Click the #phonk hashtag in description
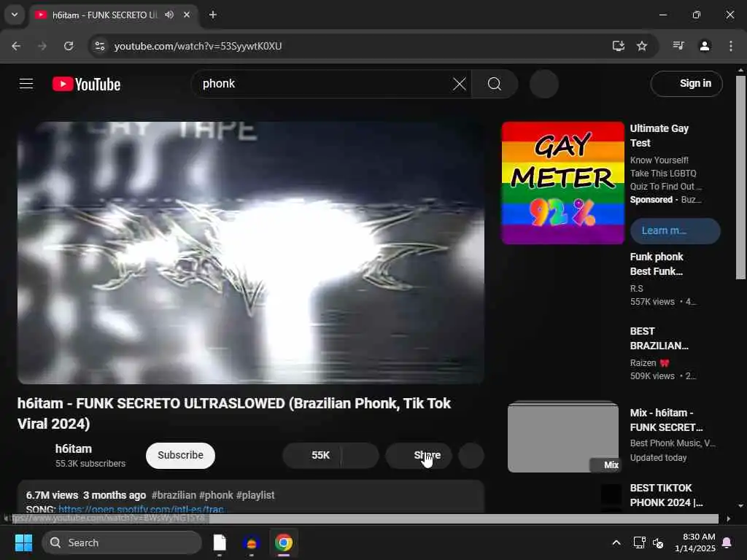The height and width of the screenshot is (560, 747). click(216, 495)
